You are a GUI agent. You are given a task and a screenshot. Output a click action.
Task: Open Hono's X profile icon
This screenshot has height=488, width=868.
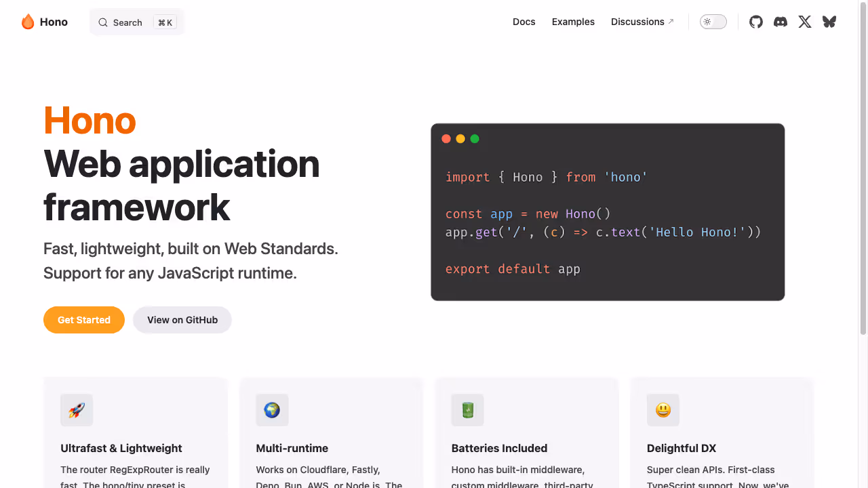[x=804, y=22]
